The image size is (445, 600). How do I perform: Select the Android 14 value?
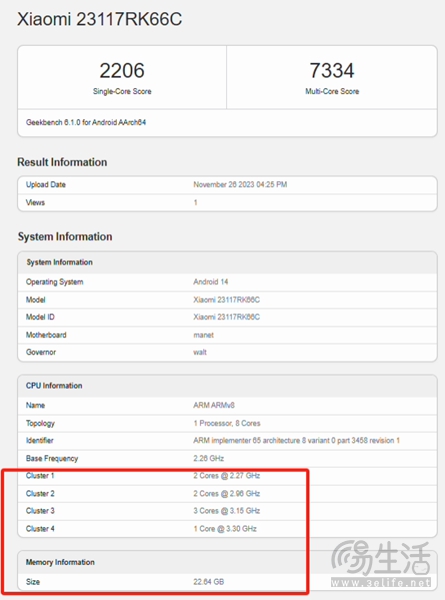(x=210, y=282)
